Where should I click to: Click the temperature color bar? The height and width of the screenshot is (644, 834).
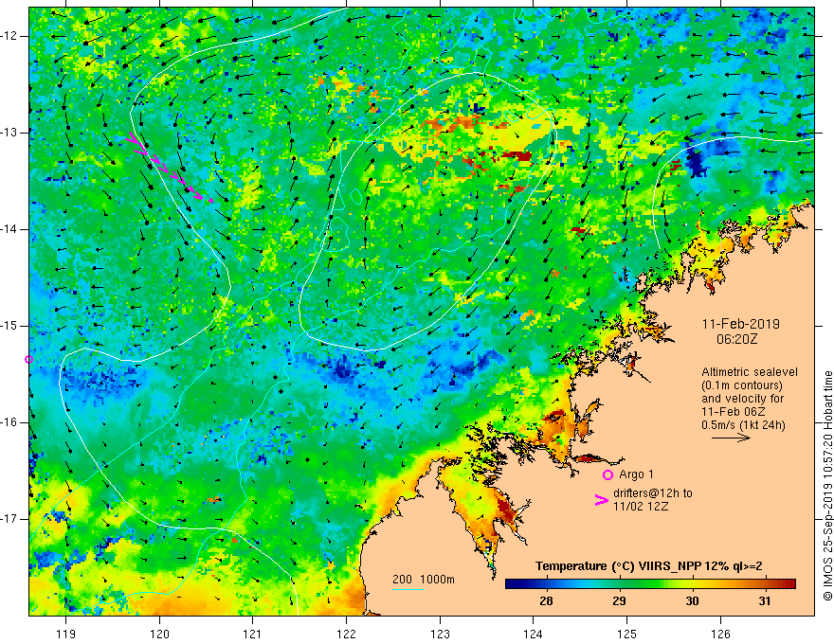650,584
